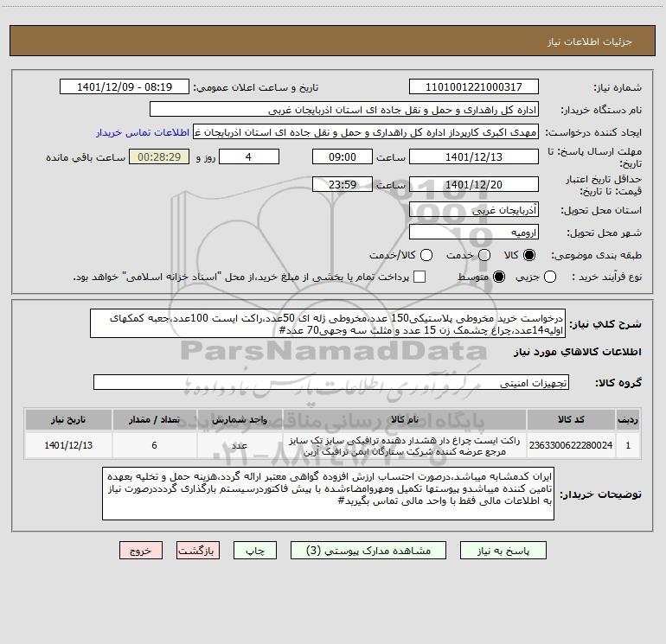Click the بازگشت back button
The width and height of the screenshot is (666, 644).
[x=198, y=551]
